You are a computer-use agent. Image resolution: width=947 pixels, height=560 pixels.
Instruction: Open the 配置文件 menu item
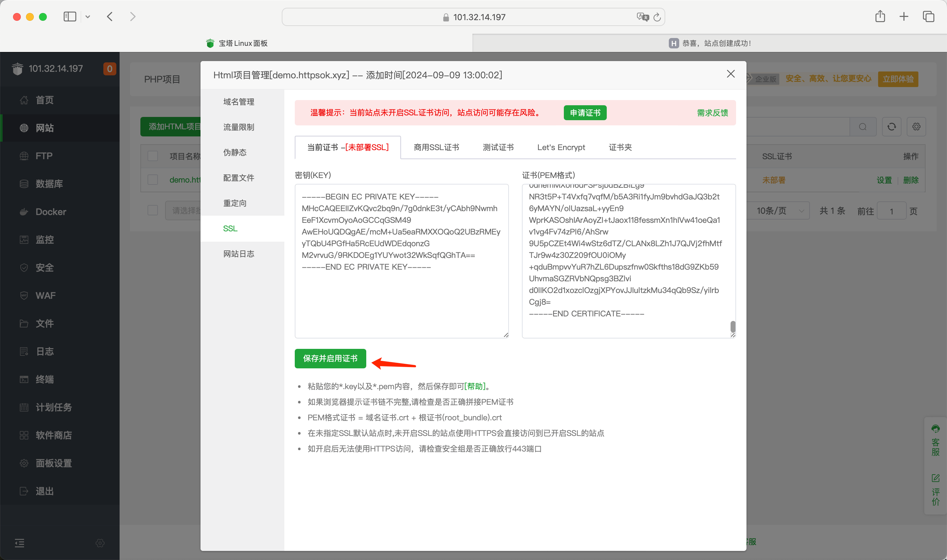click(x=239, y=178)
